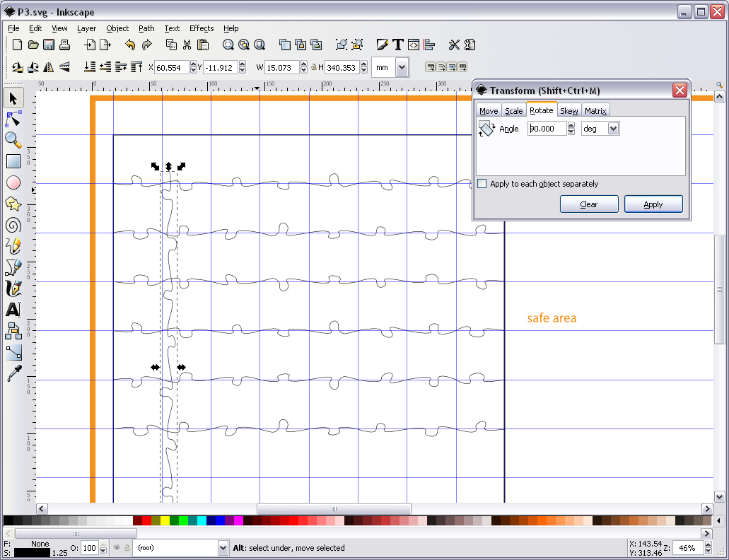Select the Selector arrow tool

pyautogui.click(x=13, y=98)
